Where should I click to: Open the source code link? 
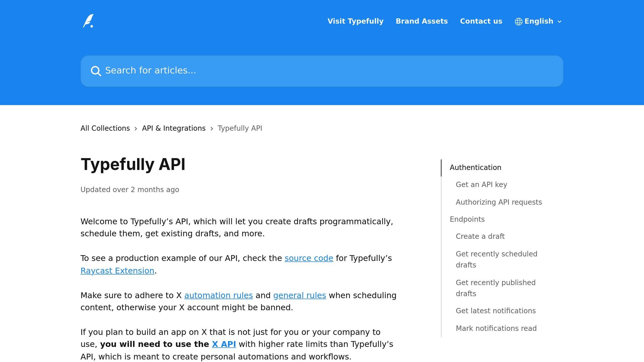308,258
